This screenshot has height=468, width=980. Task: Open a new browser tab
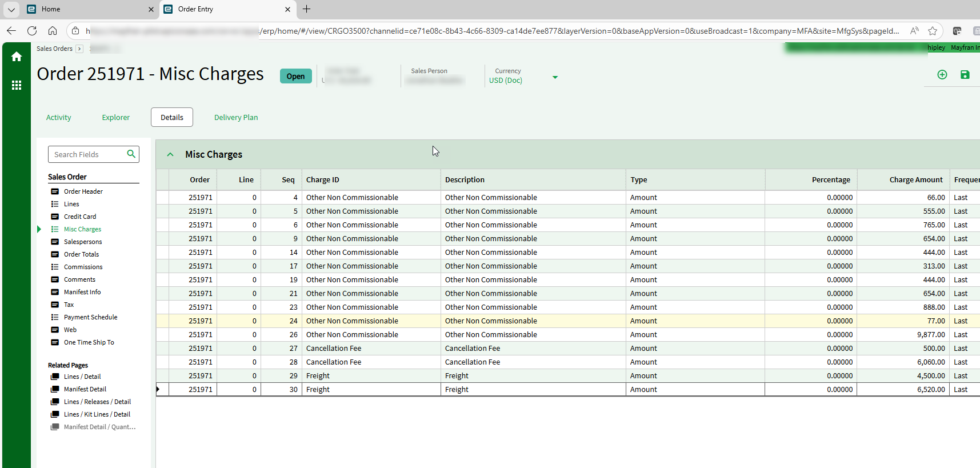point(307,9)
